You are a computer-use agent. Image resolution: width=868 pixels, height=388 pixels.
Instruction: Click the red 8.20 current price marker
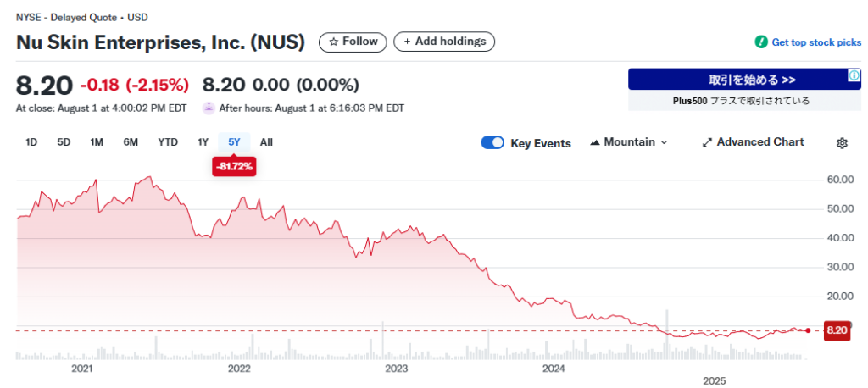pos(836,330)
